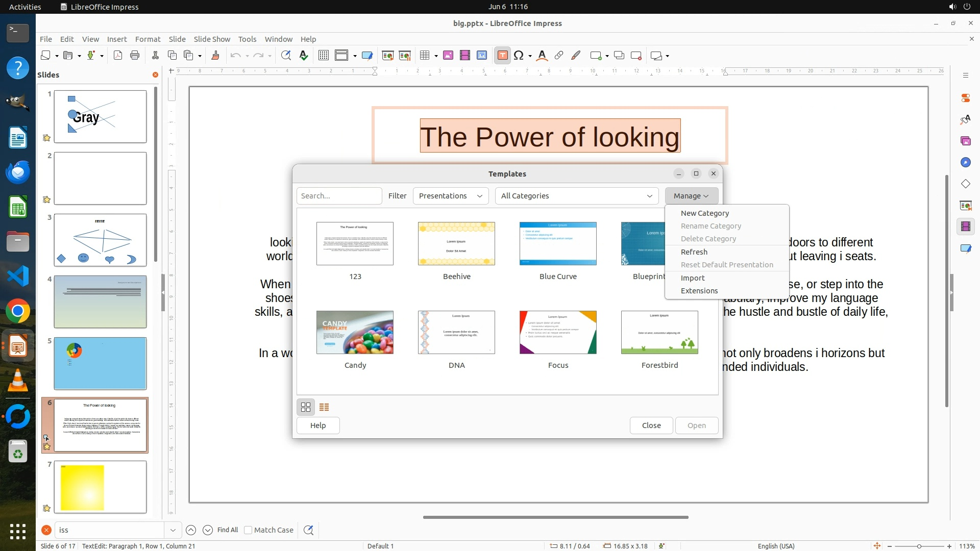Select the Candy template thumbnail
This screenshot has height=551, width=980.
(x=355, y=333)
